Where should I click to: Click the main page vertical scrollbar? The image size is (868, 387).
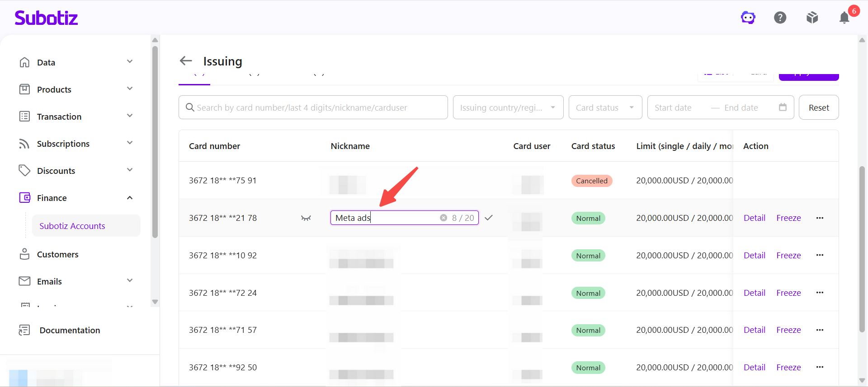click(862, 249)
